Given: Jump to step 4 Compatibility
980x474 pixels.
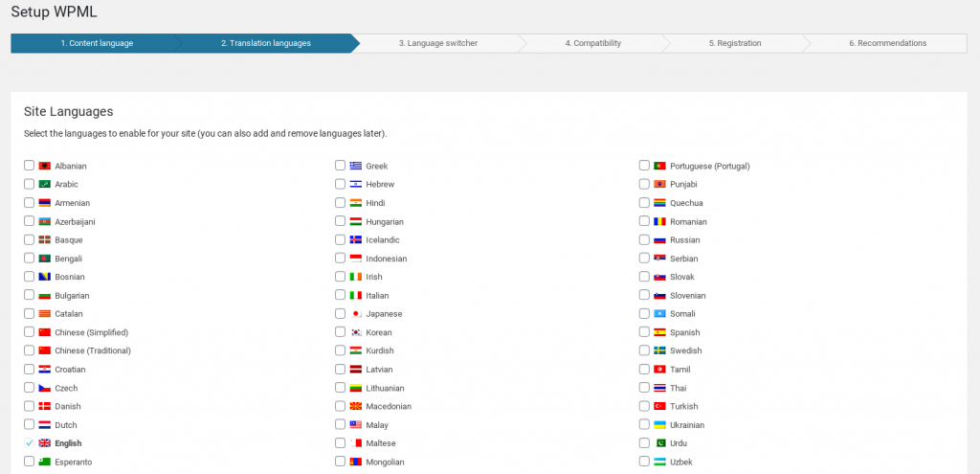Looking at the screenshot, I should (593, 43).
